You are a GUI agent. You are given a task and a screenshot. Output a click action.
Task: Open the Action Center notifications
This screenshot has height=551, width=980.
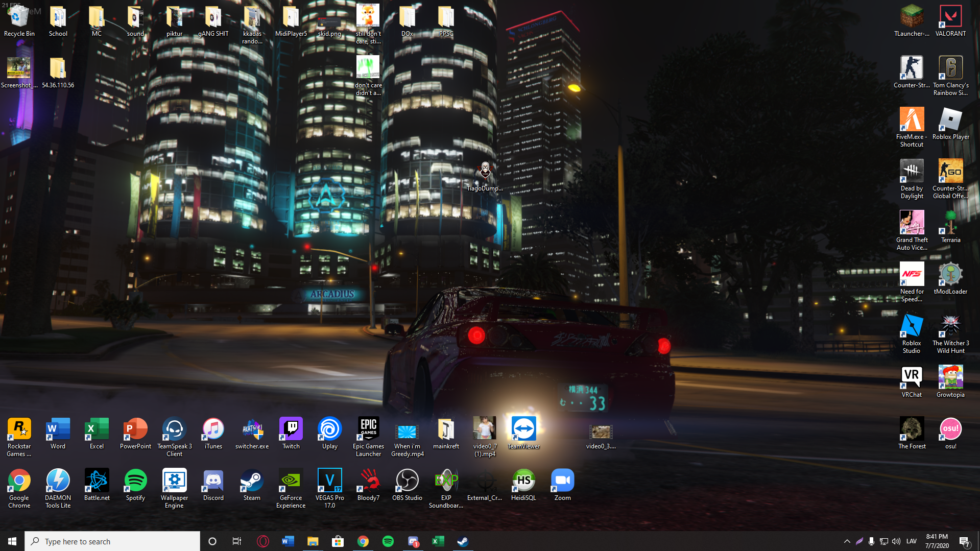[964, 541]
